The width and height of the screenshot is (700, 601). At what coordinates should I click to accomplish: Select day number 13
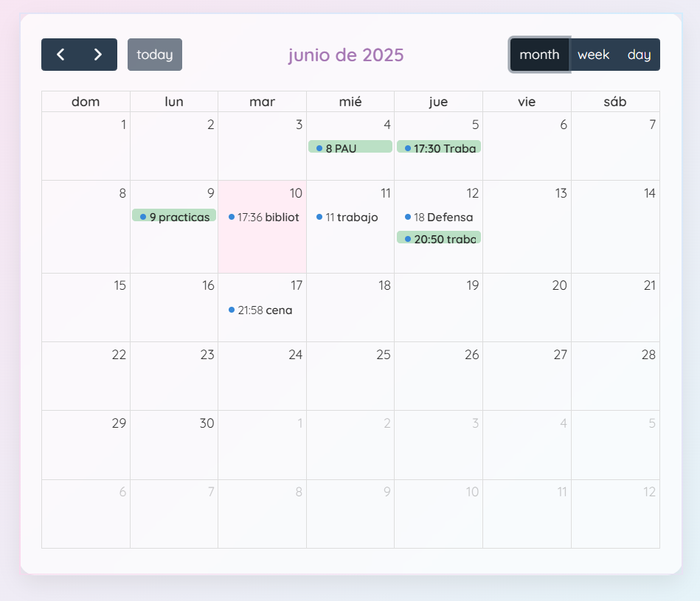[561, 193]
